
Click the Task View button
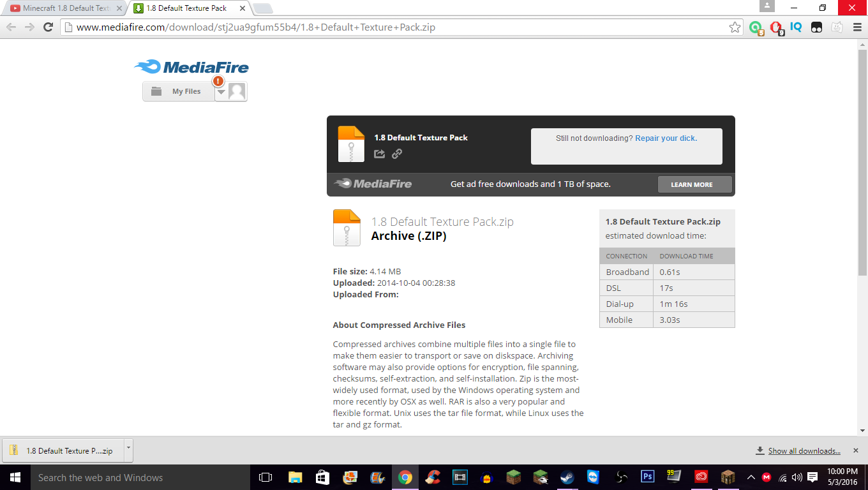(266, 477)
